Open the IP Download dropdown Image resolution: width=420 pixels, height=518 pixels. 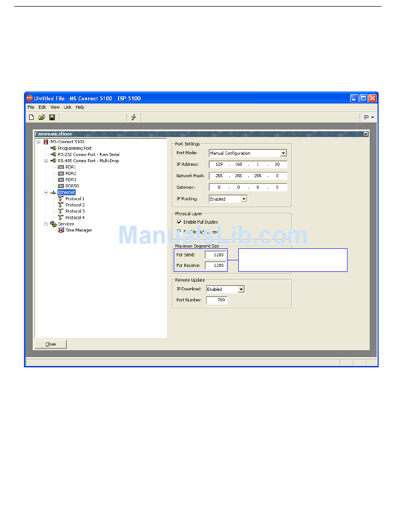[x=241, y=289]
